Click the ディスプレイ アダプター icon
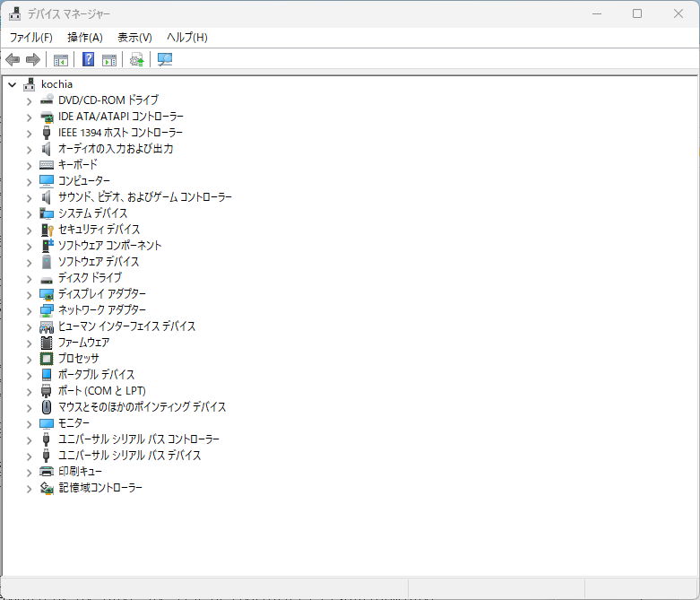 (x=47, y=294)
